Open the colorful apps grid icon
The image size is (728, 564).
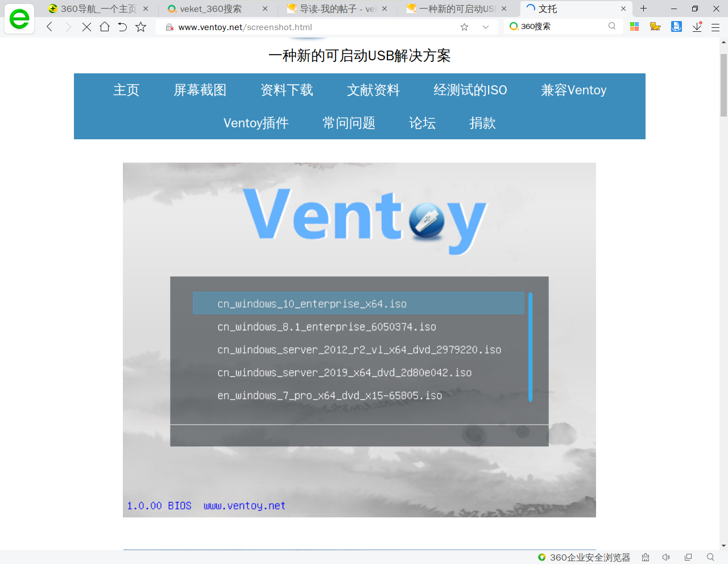click(635, 26)
